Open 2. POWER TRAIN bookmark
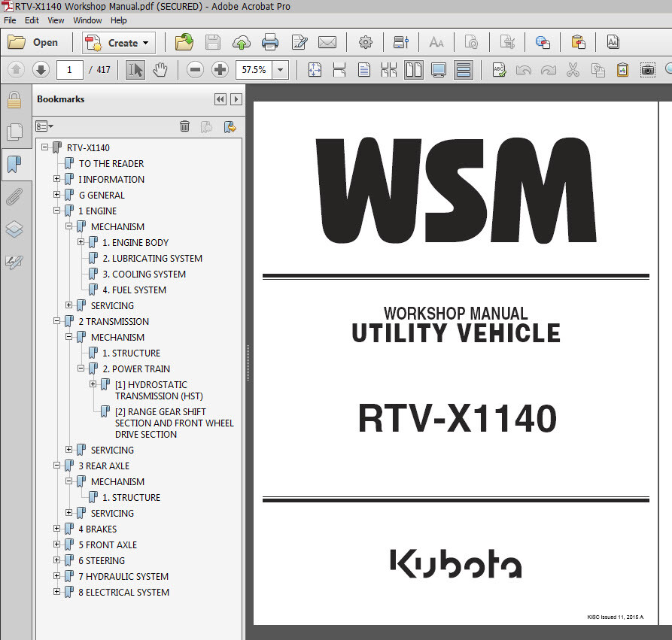The height and width of the screenshot is (640, 672). 136,369
